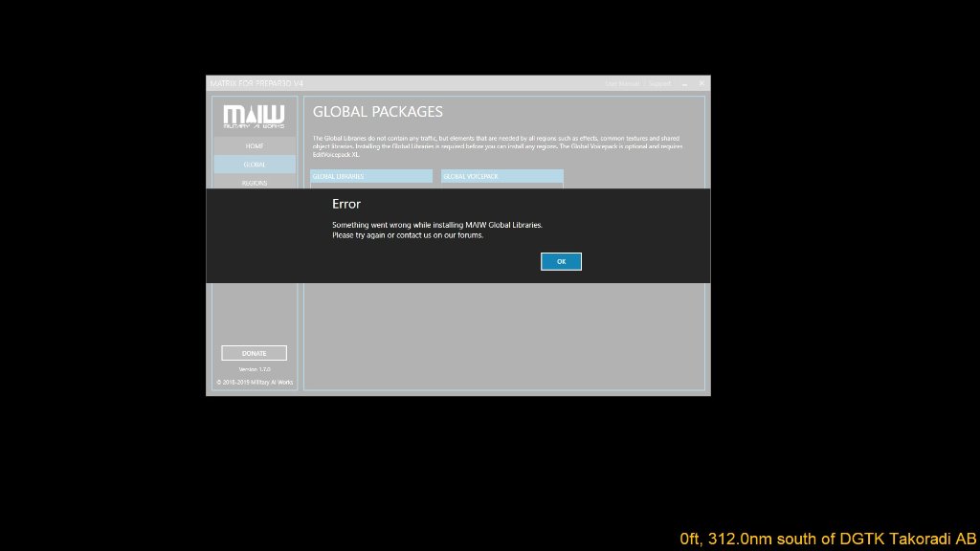Click the MATRIX FOR PREPAR3D V4 title
The width and height of the screenshot is (980, 551).
[x=256, y=83]
